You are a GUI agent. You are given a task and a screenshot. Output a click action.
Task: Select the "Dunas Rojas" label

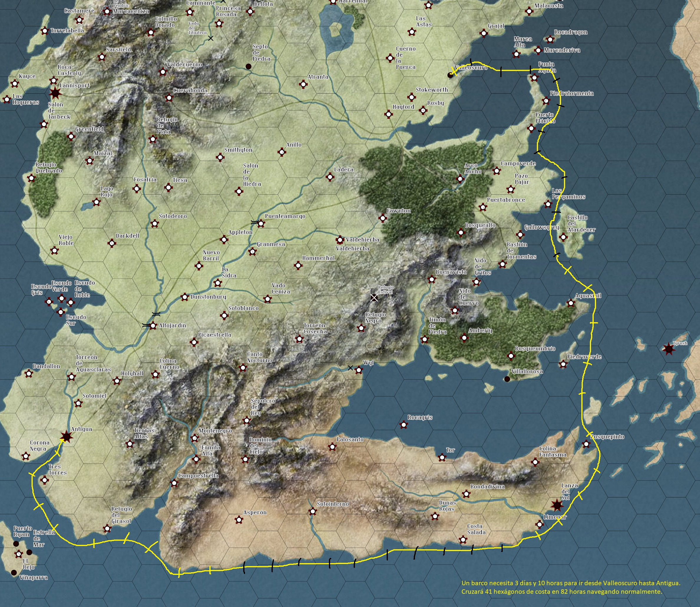click(x=448, y=506)
